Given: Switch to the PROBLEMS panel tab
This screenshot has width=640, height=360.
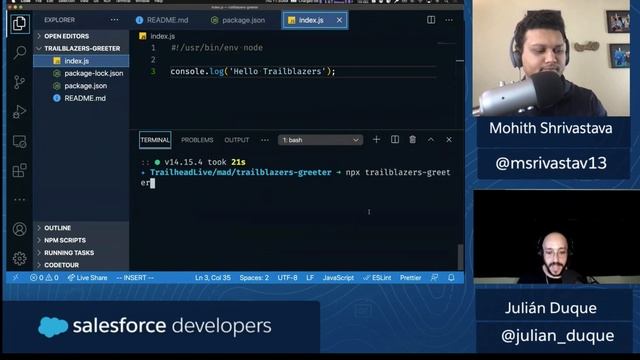Looking at the screenshot, I should click(x=197, y=140).
